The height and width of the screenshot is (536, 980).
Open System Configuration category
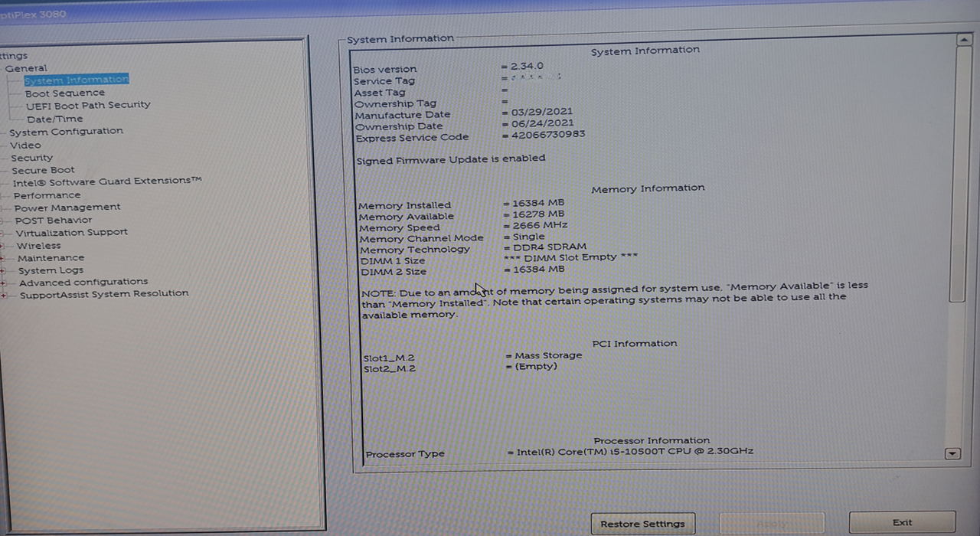coord(66,131)
